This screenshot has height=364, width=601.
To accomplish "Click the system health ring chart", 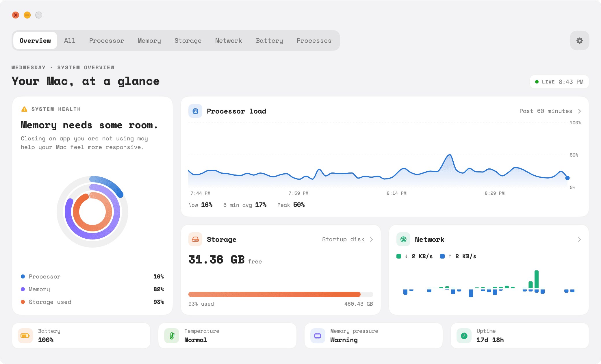I will (x=92, y=212).
